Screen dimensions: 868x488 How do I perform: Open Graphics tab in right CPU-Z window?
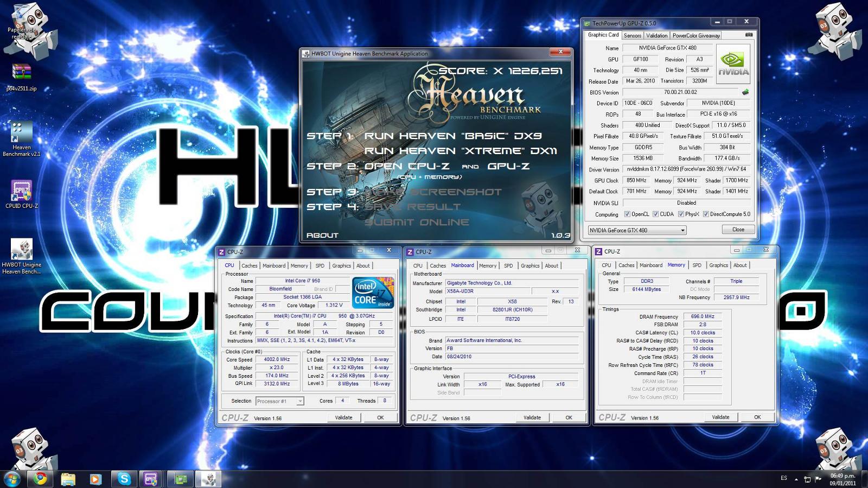click(719, 265)
